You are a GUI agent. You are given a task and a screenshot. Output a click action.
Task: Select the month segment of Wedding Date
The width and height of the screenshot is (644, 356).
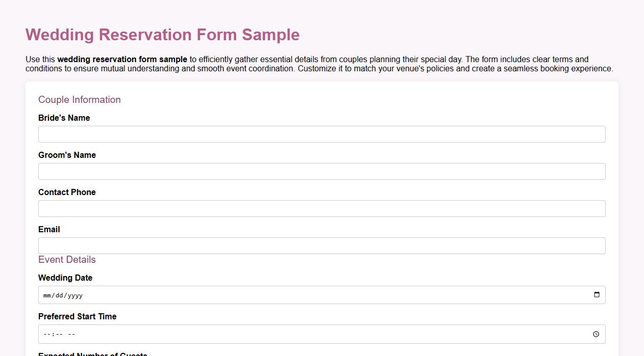point(46,295)
